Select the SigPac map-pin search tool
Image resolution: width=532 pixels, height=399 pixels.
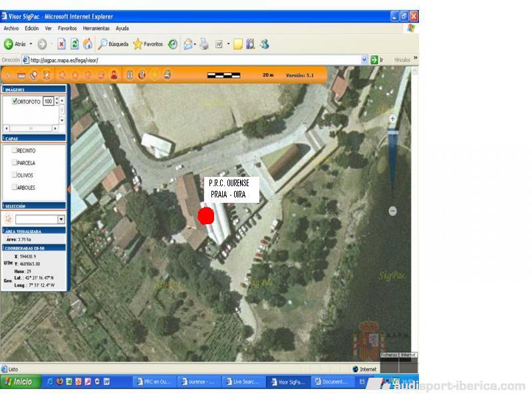pos(34,75)
